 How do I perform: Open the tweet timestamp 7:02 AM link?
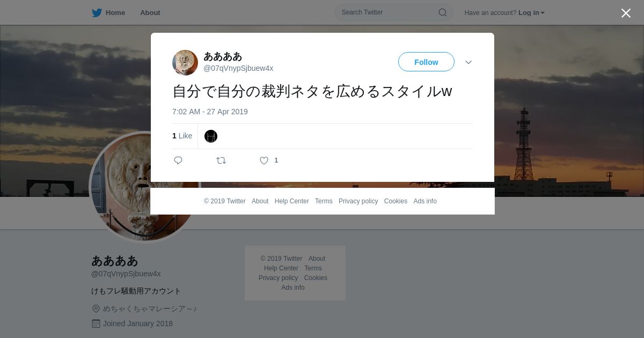(x=210, y=112)
